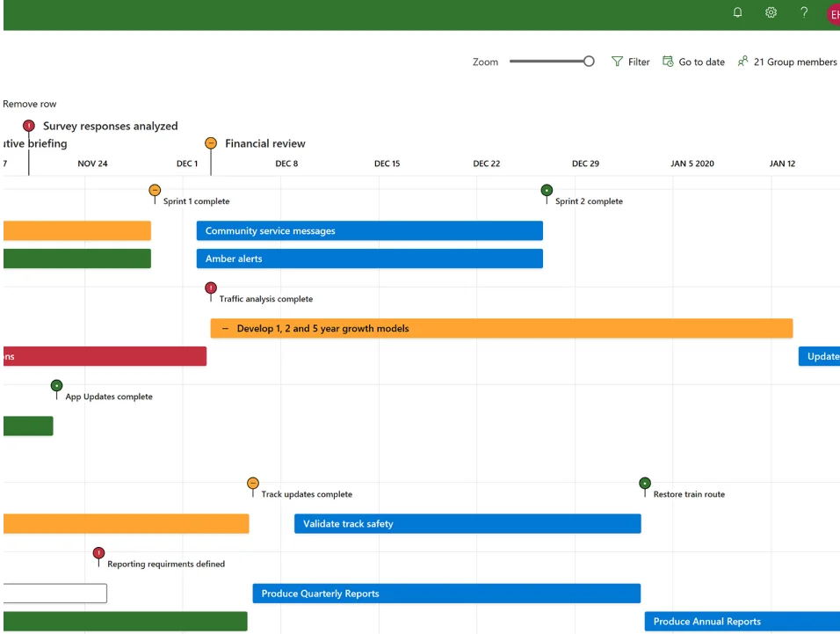Select the Amber alerts task bar
Screen dimensions: 840x634
click(x=369, y=259)
